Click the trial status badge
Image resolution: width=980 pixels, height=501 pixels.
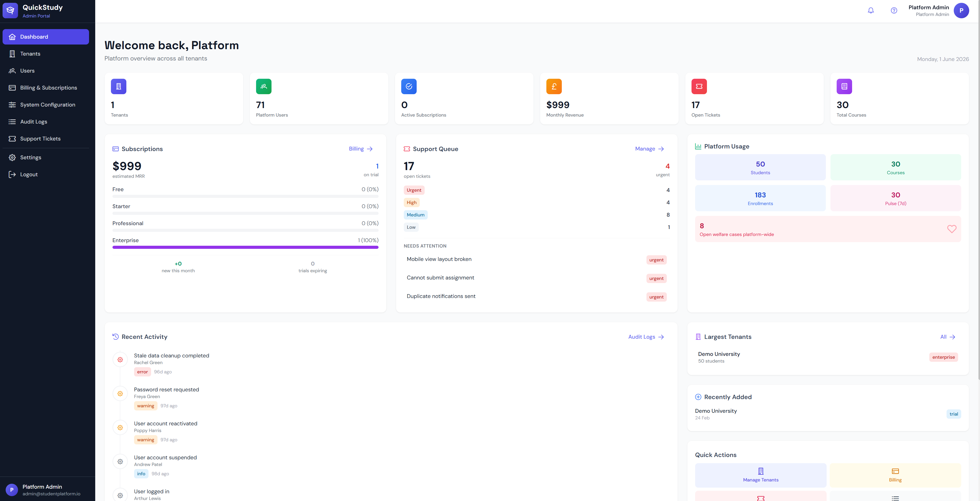tap(954, 414)
